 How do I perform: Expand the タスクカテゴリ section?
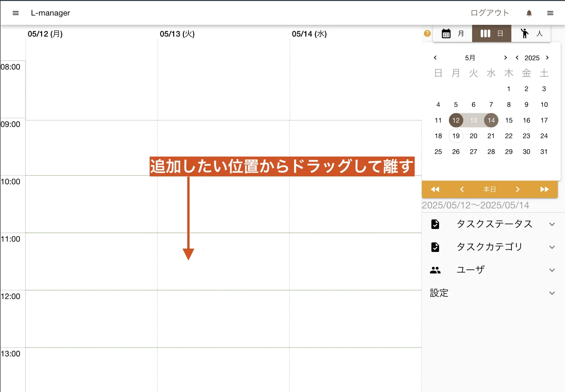tap(552, 247)
